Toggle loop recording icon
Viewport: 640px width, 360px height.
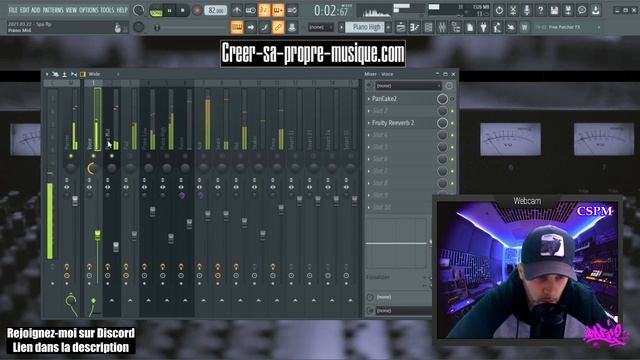pos(292,10)
